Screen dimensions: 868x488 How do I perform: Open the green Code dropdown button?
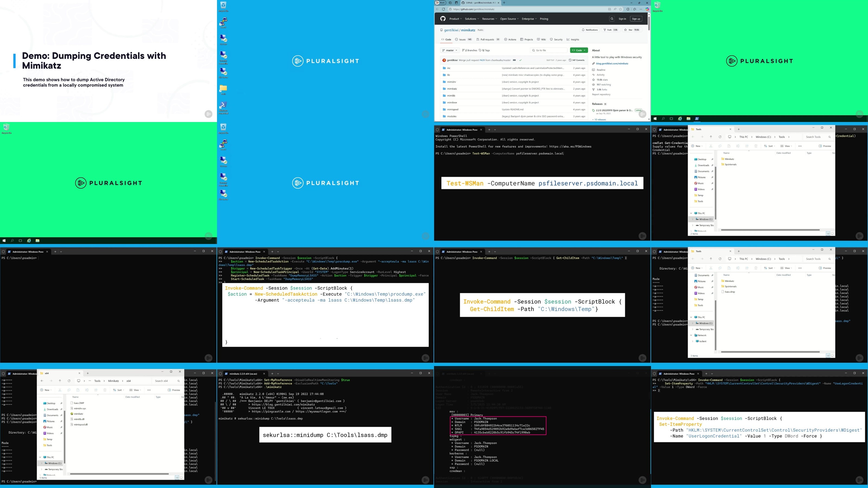tap(579, 50)
